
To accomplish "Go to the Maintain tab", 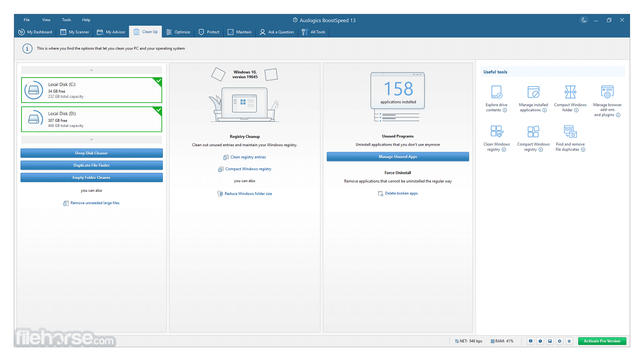I will click(240, 32).
